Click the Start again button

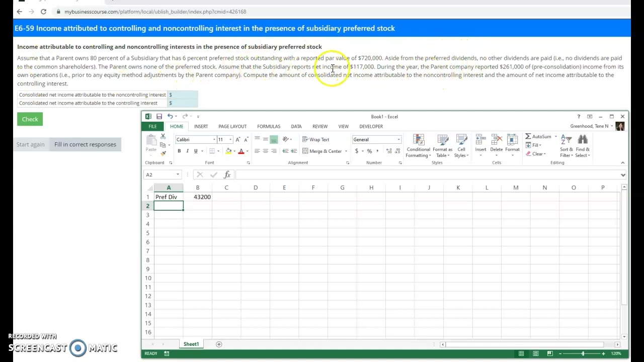coord(30,144)
